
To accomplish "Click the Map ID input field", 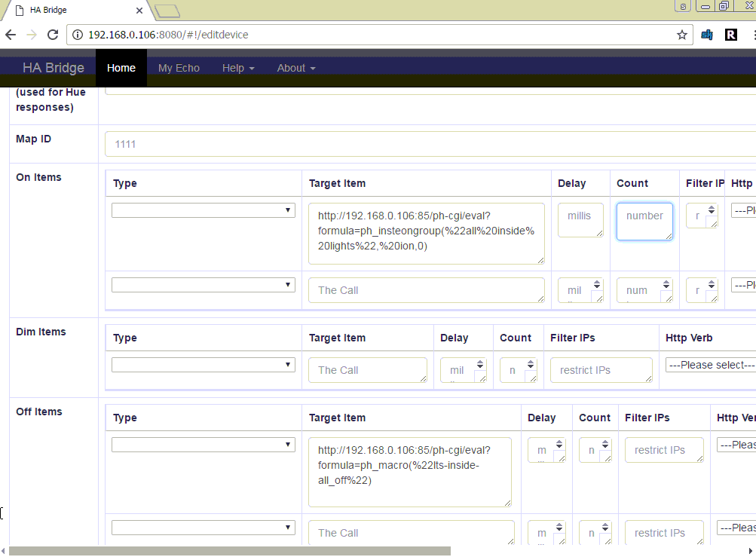I will tap(430, 143).
